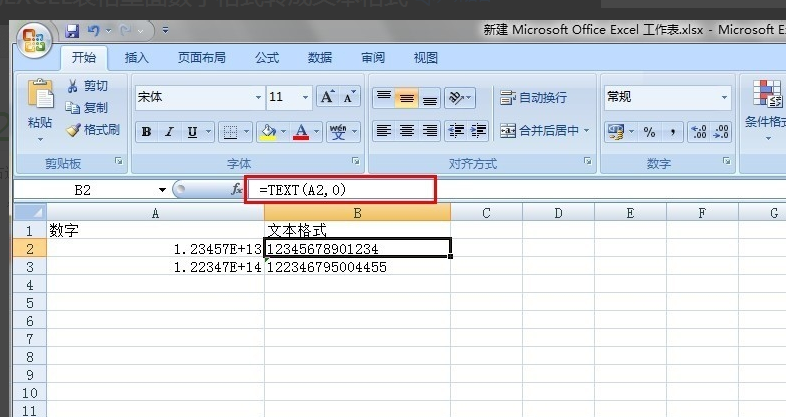This screenshot has width=786, height=417.
Task: Save the workbook with floppy icon
Action: tap(72, 31)
